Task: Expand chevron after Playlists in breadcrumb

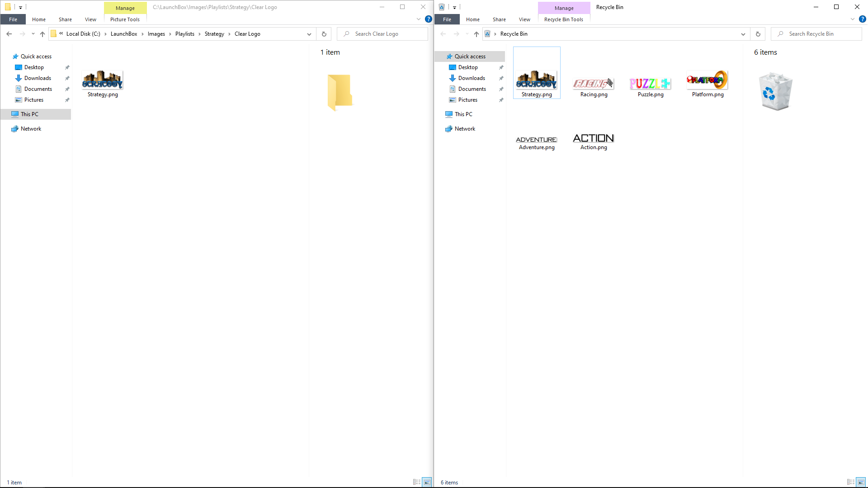Action: (x=199, y=34)
